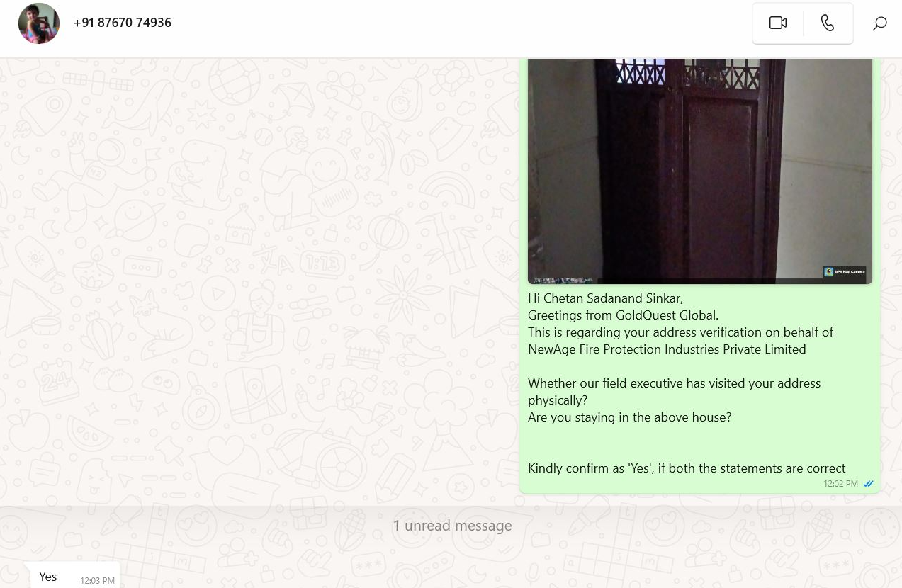
Task: Start a voice call with this contact
Action: 828,23
